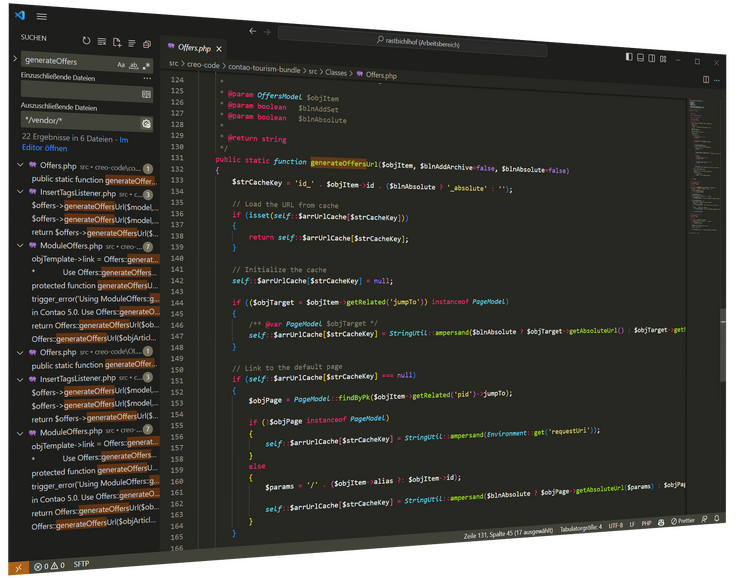Click Zeile 131, Spalte 45 indicator
The width and height of the screenshot is (742, 578).
point(508,533)
